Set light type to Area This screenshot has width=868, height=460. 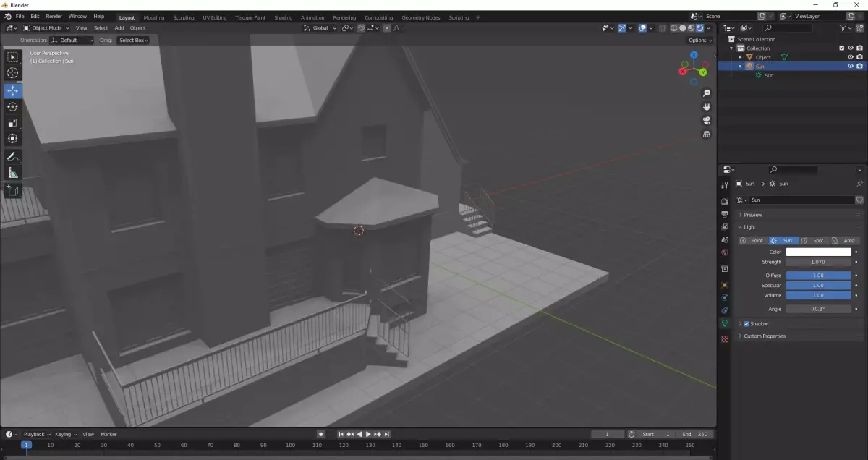[843, 240]
